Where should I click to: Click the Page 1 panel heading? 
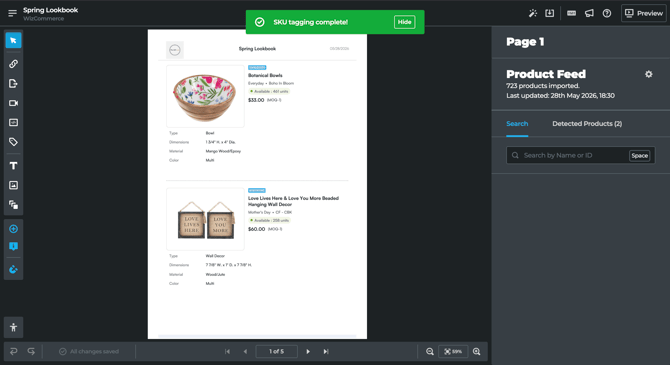click(525, 42)
